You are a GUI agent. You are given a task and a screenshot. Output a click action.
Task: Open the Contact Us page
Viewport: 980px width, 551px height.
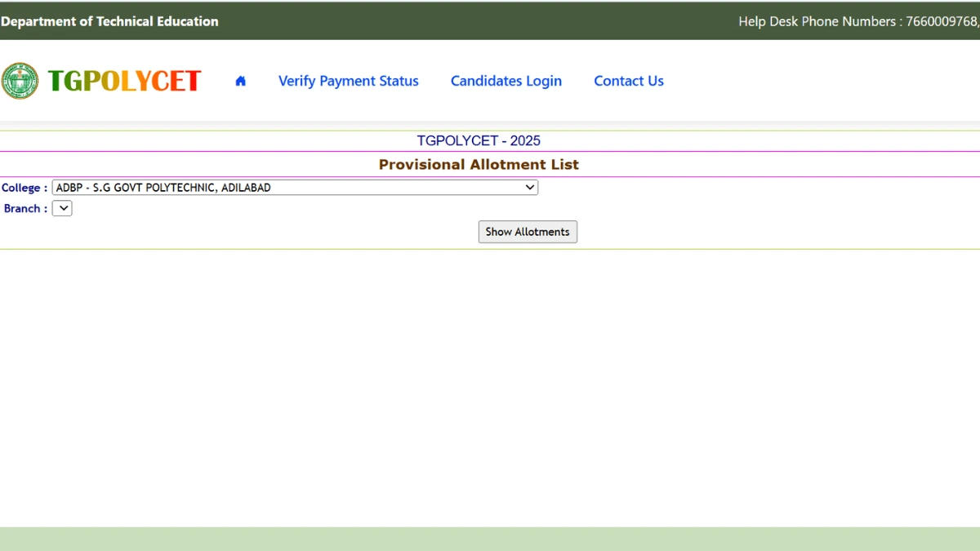629,81
